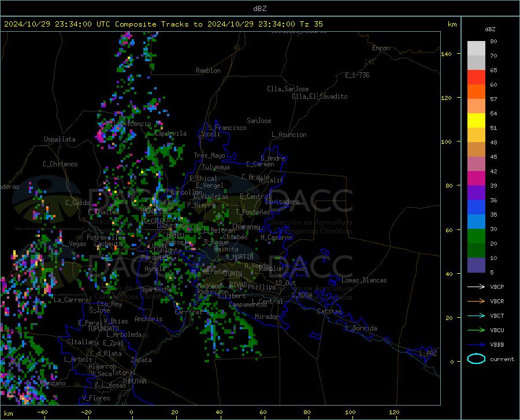Select the red 60 dBZ color swatch
This screenshot has height=420, width=520.
click(x=476, y=77)
